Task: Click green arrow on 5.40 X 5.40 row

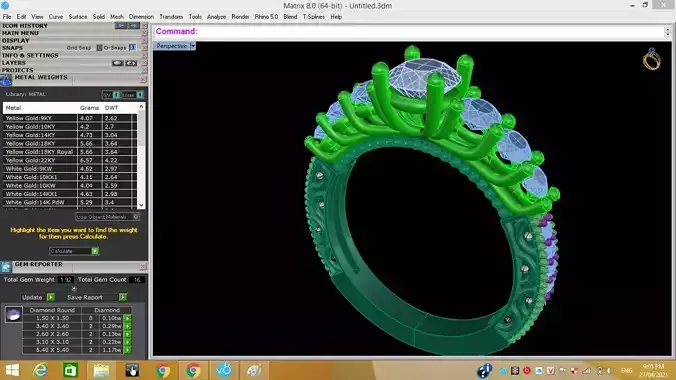Action: (x=128, y=350)
